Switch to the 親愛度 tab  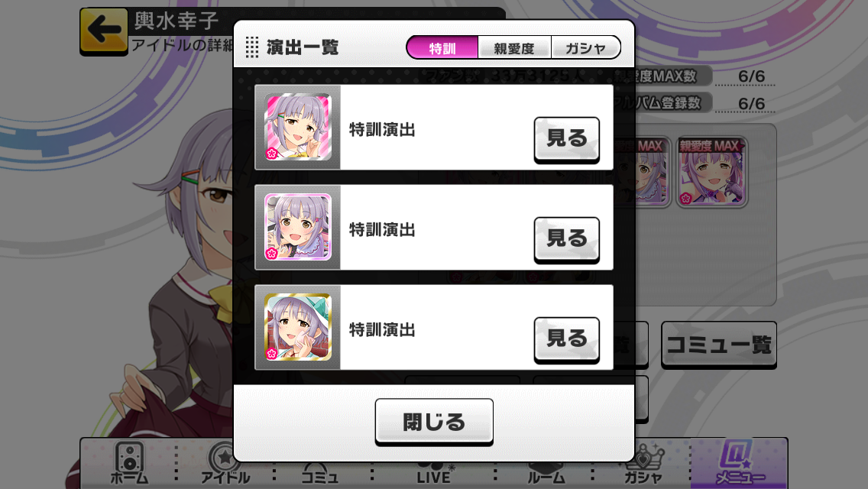pyautogui.click(x=514, y=47)
